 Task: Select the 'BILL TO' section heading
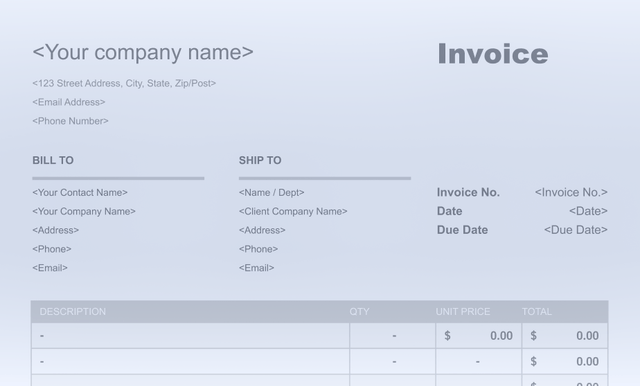click(53, 160)
